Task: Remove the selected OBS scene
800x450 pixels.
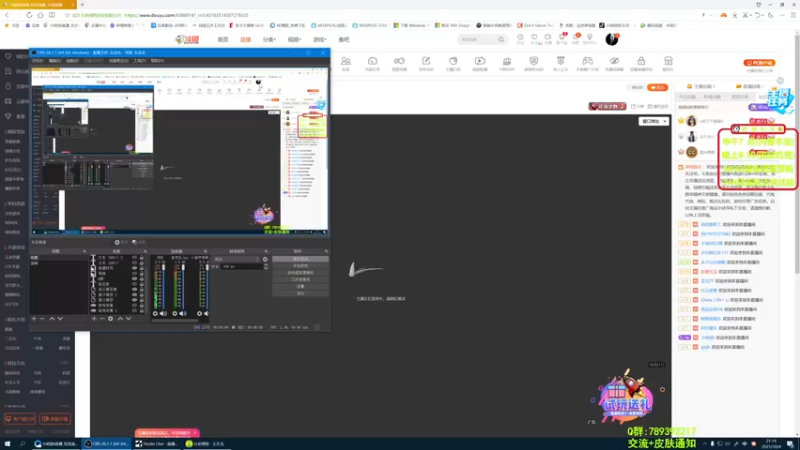Action: click(x=42, y=319)
